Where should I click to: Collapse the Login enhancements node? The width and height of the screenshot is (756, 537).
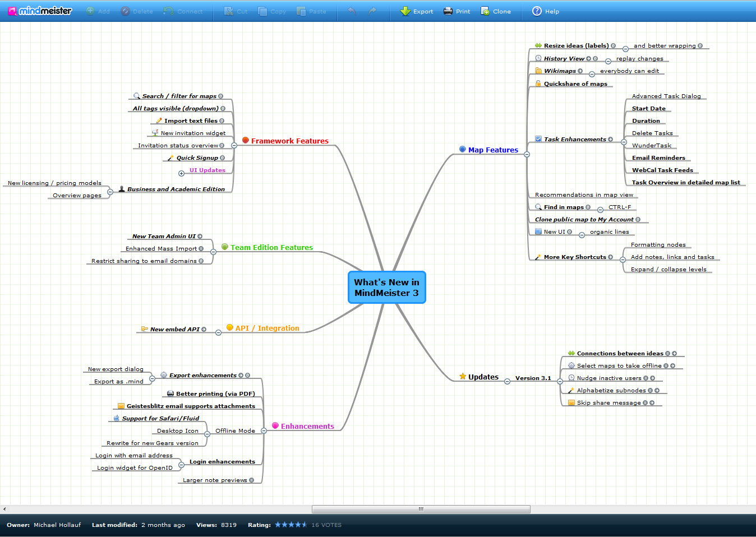pyautogui.click(x=182, y=465)
